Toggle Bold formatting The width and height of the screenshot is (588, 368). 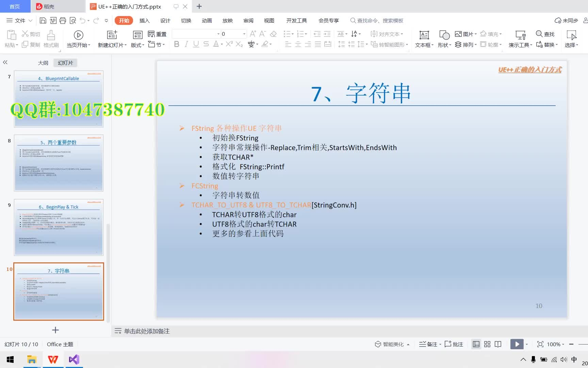[177, 44]
